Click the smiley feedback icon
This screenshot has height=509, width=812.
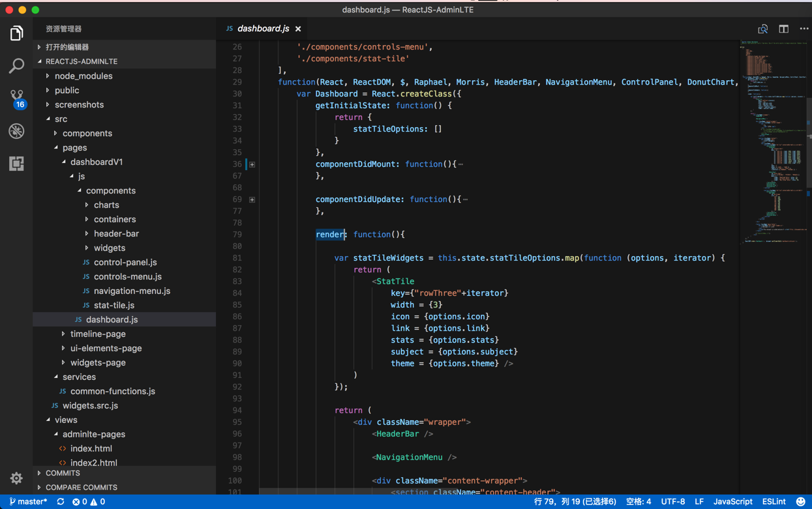800,502
